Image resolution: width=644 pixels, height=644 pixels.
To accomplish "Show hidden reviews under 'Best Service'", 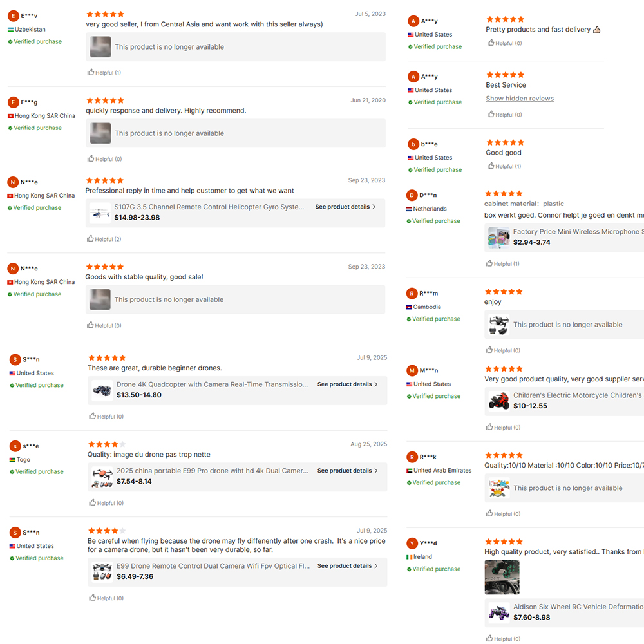I will click(x=520, y=99).
